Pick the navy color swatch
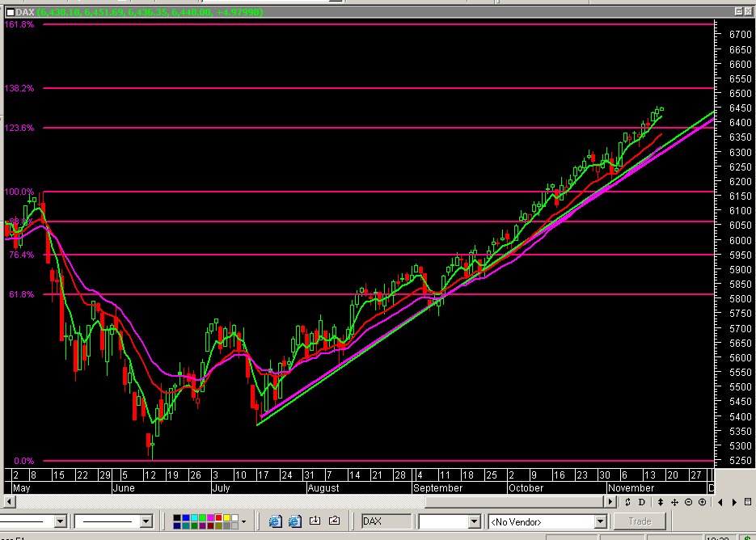This screenshot has height=540, width=756. pyautogui.click(x=177, y=525)
